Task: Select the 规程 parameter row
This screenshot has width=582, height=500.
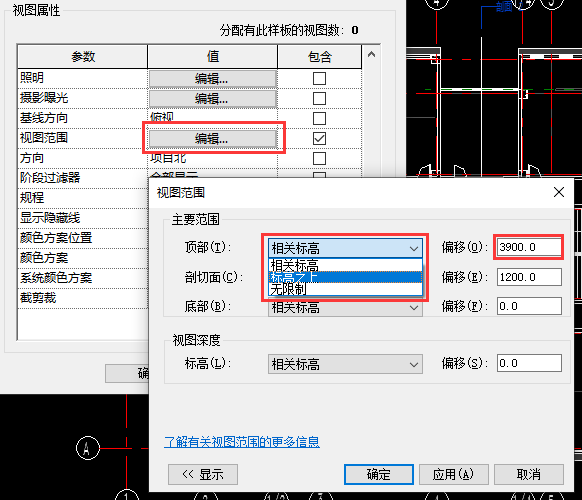Action: pyautogui.click(x=83, y=198)
